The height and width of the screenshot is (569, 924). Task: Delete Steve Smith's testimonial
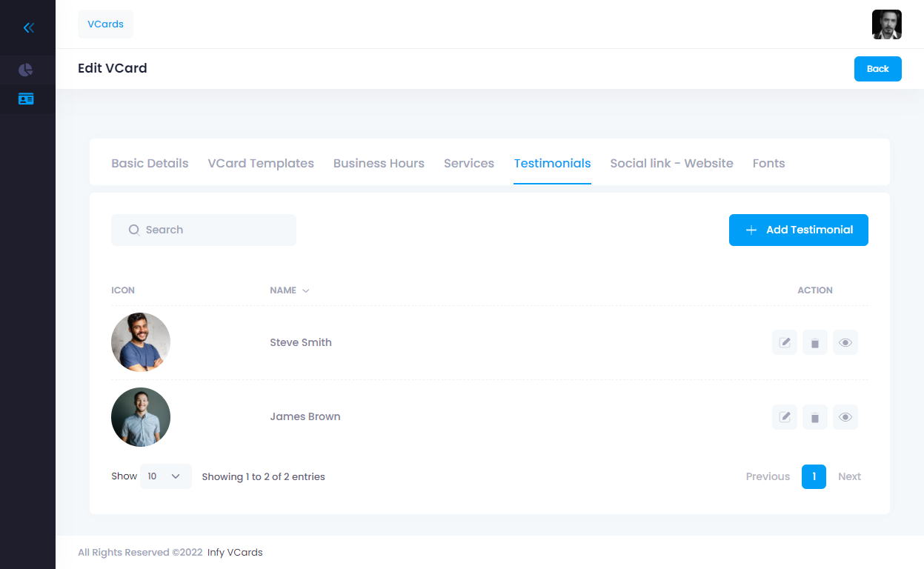tap(815, 342)
